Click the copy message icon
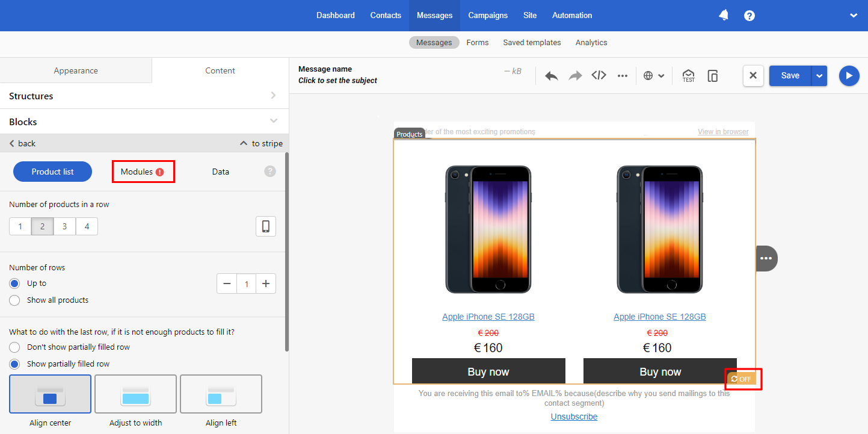Image resolution: width=868 pixels, height=434 pixels. (713, 76)
